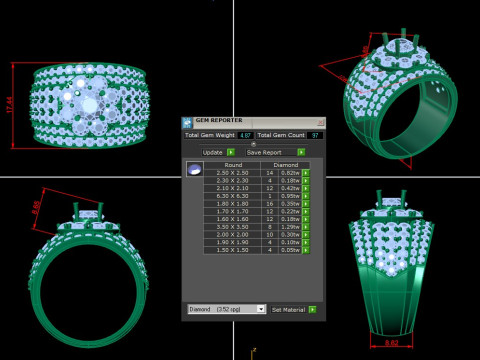This screenshot has width=480, height=360.
Task: Click green arrow on the 2.10 X 2.10 row
Action: click(x=306, y=188)
